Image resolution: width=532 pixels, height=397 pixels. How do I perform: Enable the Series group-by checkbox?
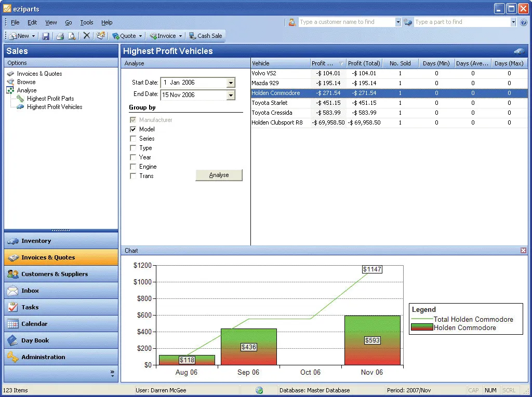(x=133, y=139)
